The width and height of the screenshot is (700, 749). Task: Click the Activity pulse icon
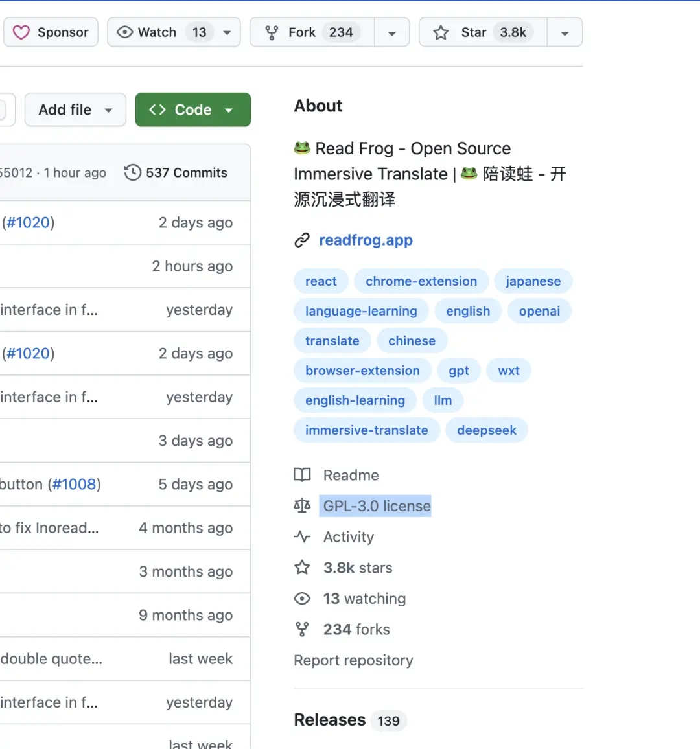click(x=302, y=537)
